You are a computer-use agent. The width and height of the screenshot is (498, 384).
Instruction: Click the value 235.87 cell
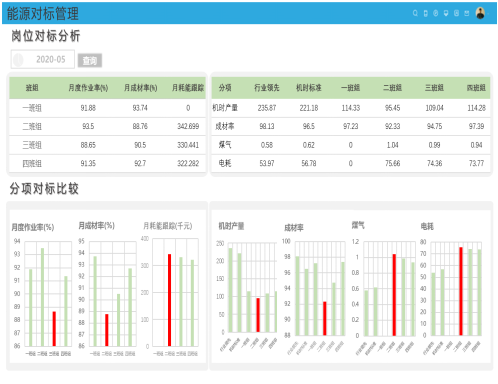tap(267, 108)
